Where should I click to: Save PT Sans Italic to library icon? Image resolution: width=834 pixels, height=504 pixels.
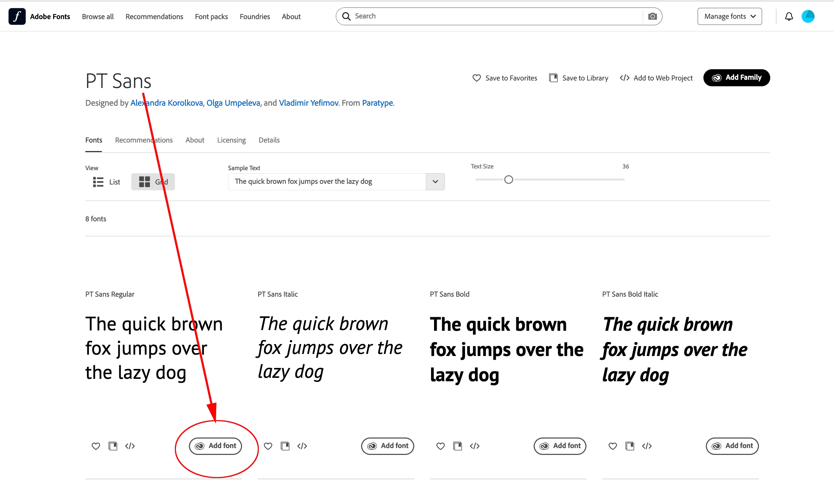(285, 446)
